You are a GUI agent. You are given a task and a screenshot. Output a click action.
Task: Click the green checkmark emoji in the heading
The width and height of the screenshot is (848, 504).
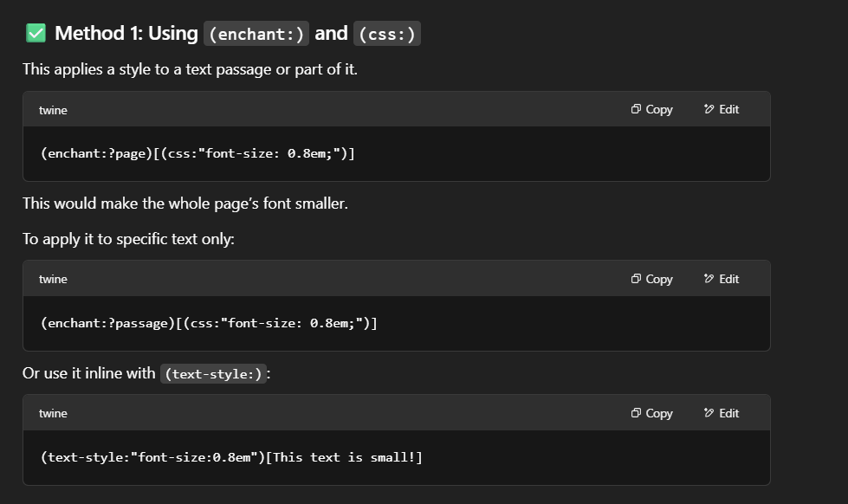click(x=36, y=33)
